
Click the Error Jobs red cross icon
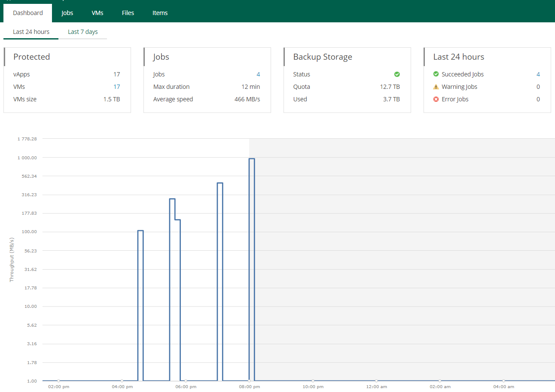tap(435, 99)
